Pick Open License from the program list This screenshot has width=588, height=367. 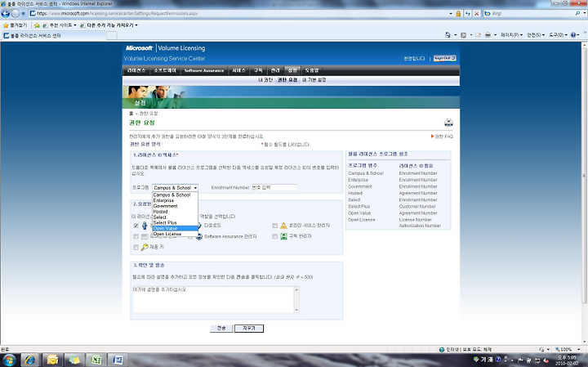(175, 234)
